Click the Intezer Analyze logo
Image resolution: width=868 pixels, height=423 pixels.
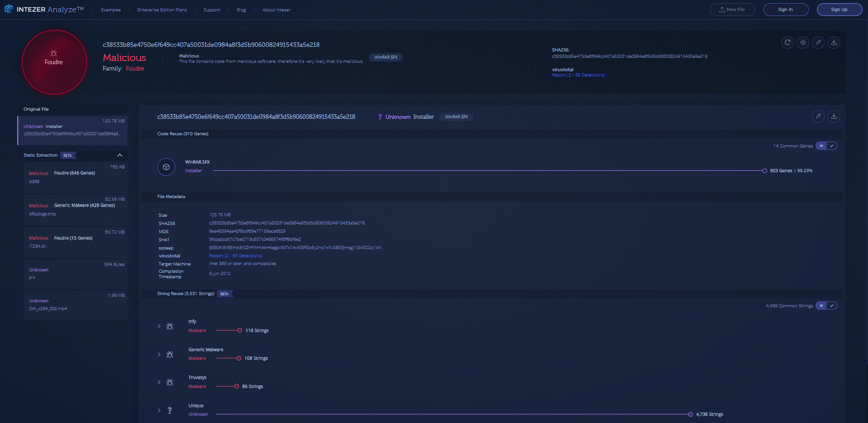point(44,9)
